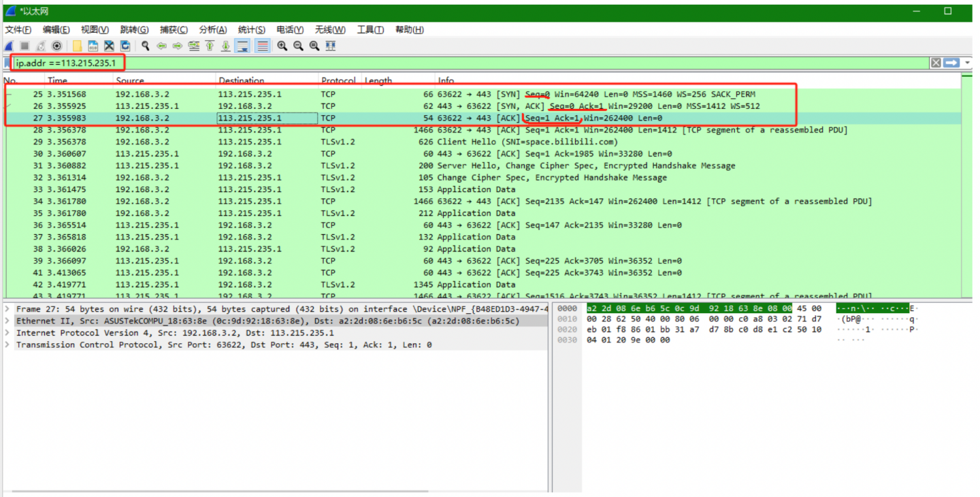Go back to previous packet arrow

(161, 46)
